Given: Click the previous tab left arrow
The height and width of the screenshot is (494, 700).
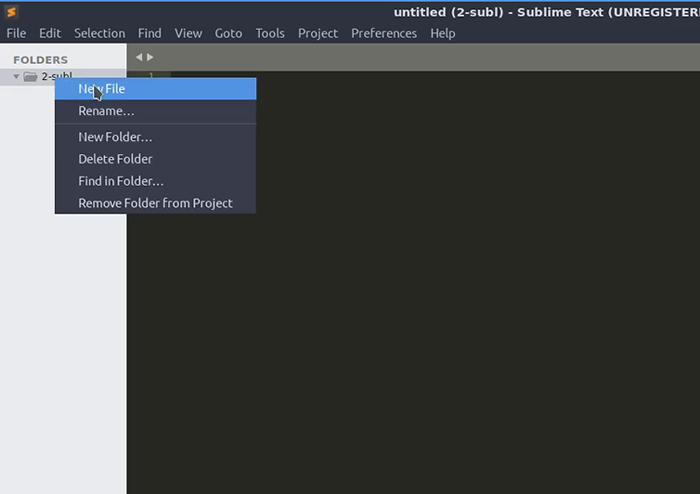Looking at the screenshot, I should (139, 57).
